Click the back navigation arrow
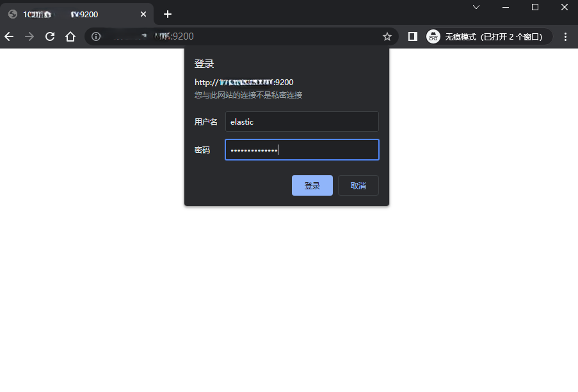This screenshot has width=578, height=392. [x=9, y=36]
